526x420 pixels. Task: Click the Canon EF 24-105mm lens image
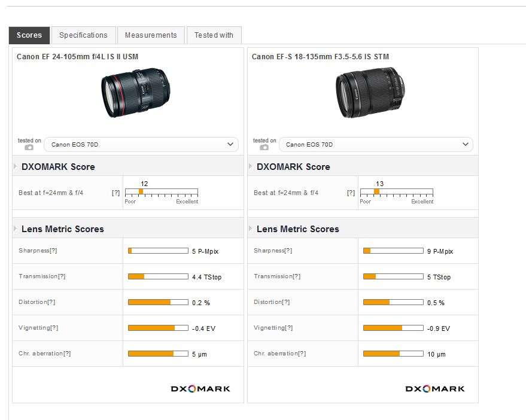click(135, 93)
